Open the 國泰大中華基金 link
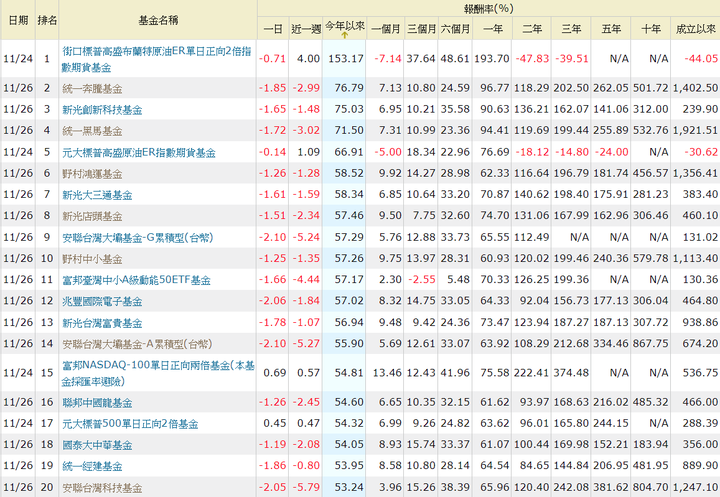The image size is (720, 497). [x=97, y=445]
